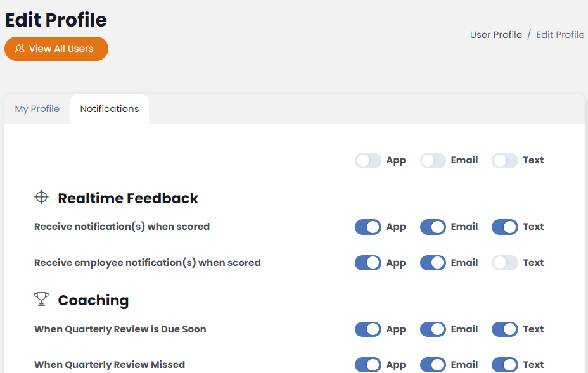
Task: Turn off App for employee notification(s) when scored
Action: pos(368,263)
